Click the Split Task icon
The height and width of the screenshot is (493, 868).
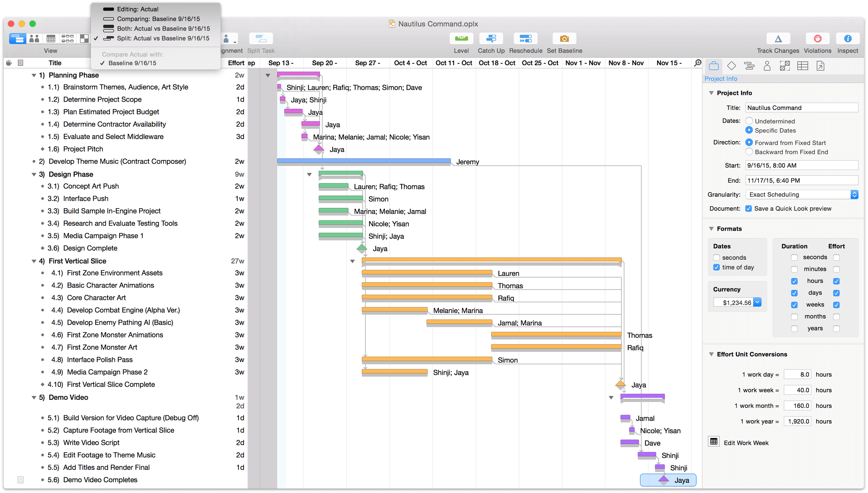click(x=261, y=39)
